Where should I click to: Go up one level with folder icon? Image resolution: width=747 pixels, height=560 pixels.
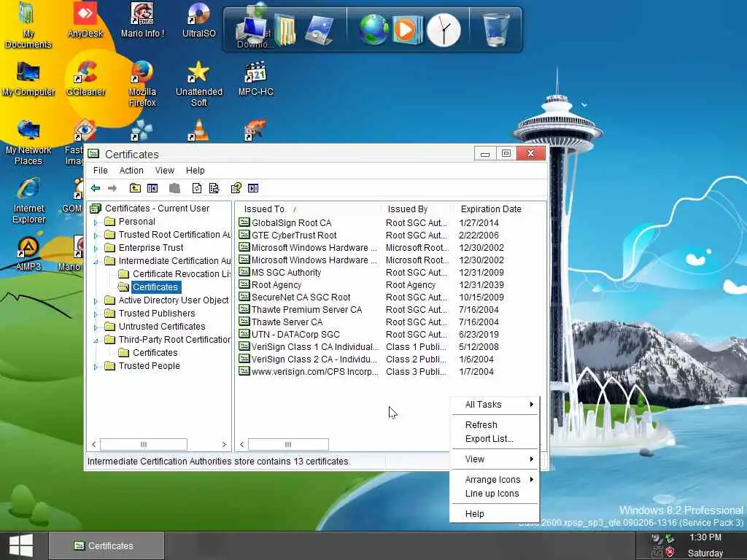[x=135, y=188]
